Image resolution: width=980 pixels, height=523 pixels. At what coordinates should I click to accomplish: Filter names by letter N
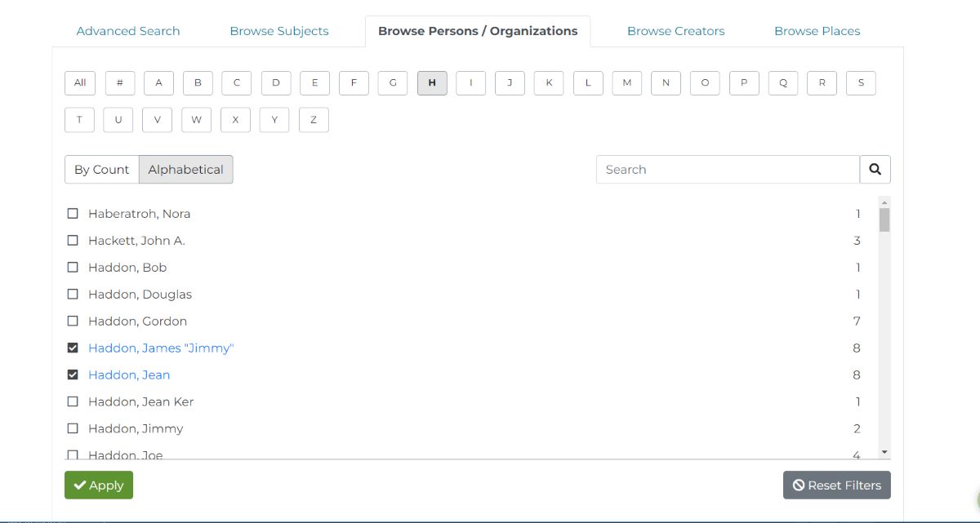[666, 82]
